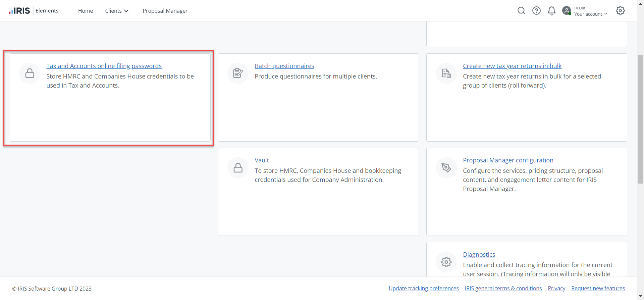Image resolution: width=644 pixels, height=300 pixels.
Task: Go to the Home menu item
Action: pyautogui.click(x=86, y=11)
